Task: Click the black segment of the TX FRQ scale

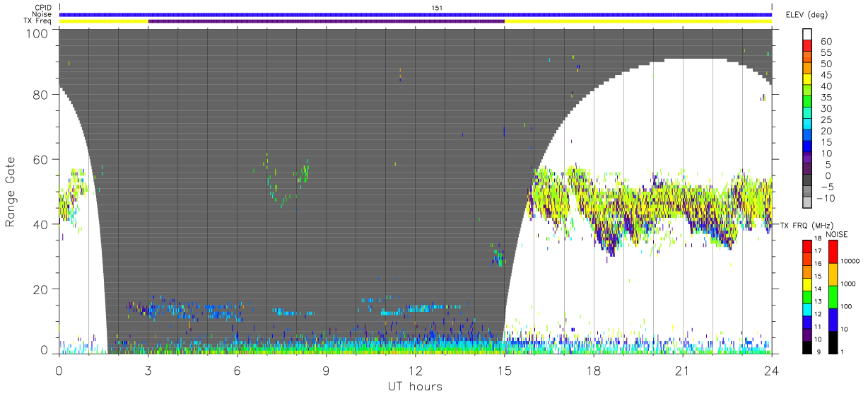Action: point(807,347)
